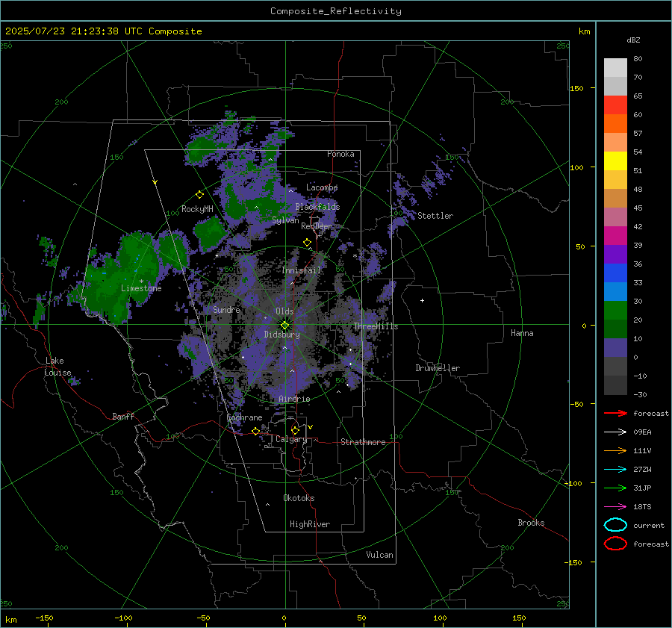Image resolution: width=672 pixels, height=628 pixels.
Task: Click the red 65 dBZ color swatch
Action: [x=615, y=105]
